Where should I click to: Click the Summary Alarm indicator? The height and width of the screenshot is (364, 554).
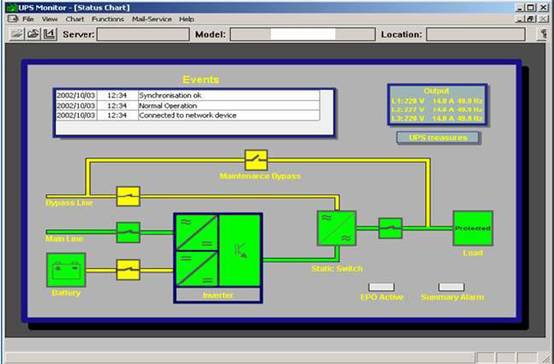pos(452,287)
